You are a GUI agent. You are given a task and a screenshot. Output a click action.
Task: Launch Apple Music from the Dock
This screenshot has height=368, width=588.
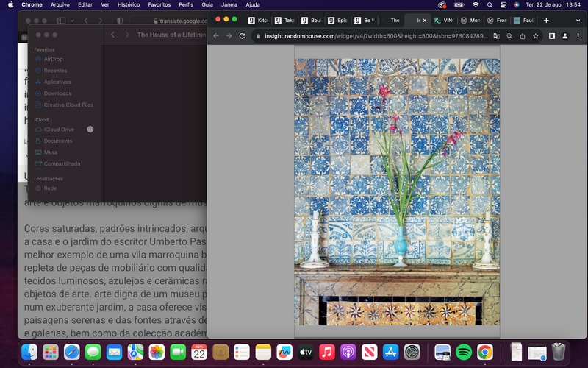(x=327, y=353)
